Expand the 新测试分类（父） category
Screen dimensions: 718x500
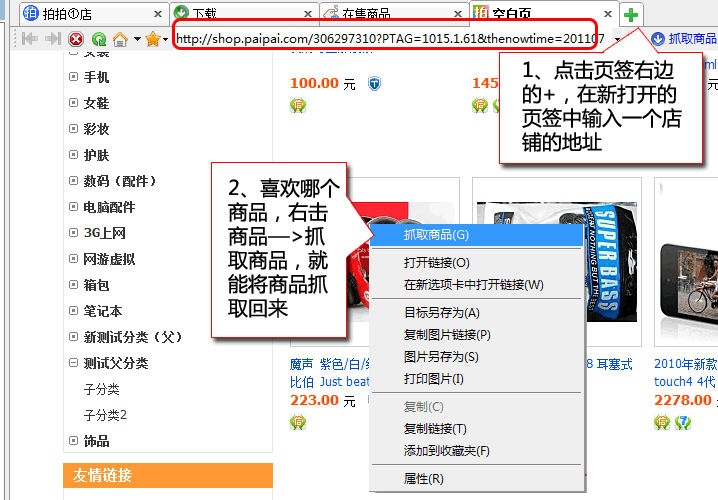(x=73, y=337)
